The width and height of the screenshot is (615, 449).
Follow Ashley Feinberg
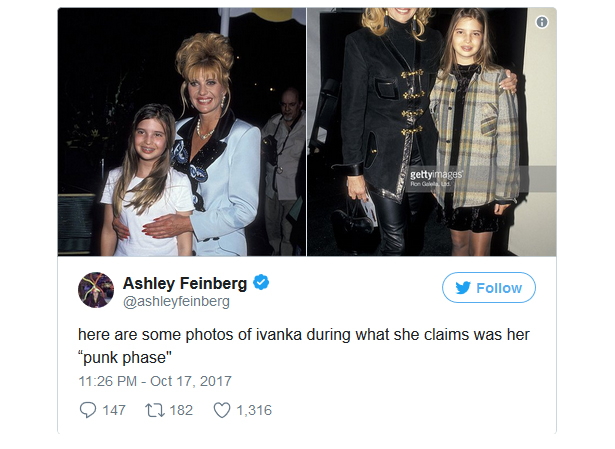click(489, 287)
